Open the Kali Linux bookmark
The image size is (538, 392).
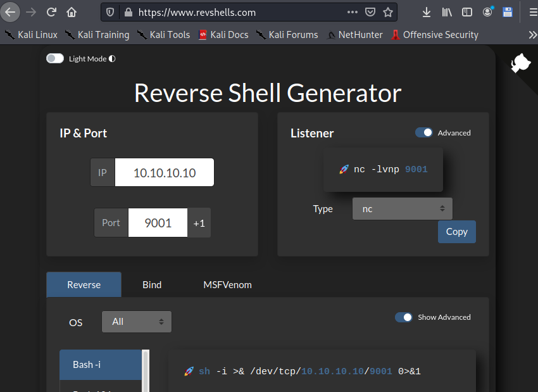click(31, 35)
